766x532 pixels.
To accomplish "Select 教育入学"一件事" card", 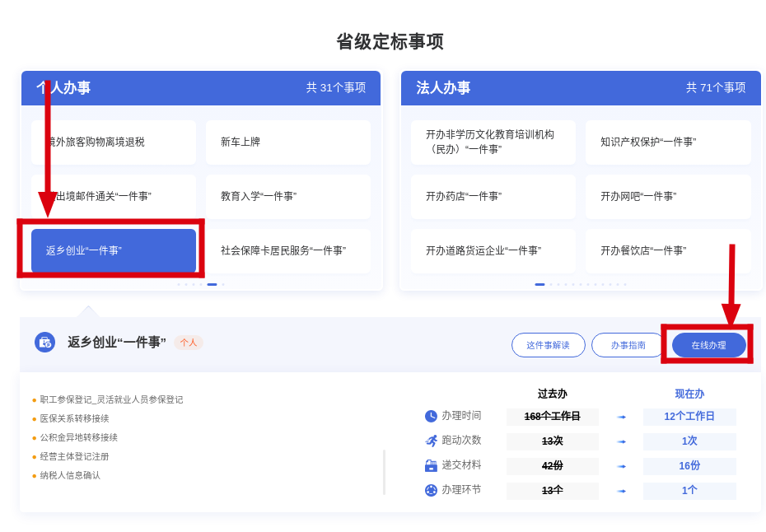I will [x=287, y=197].
